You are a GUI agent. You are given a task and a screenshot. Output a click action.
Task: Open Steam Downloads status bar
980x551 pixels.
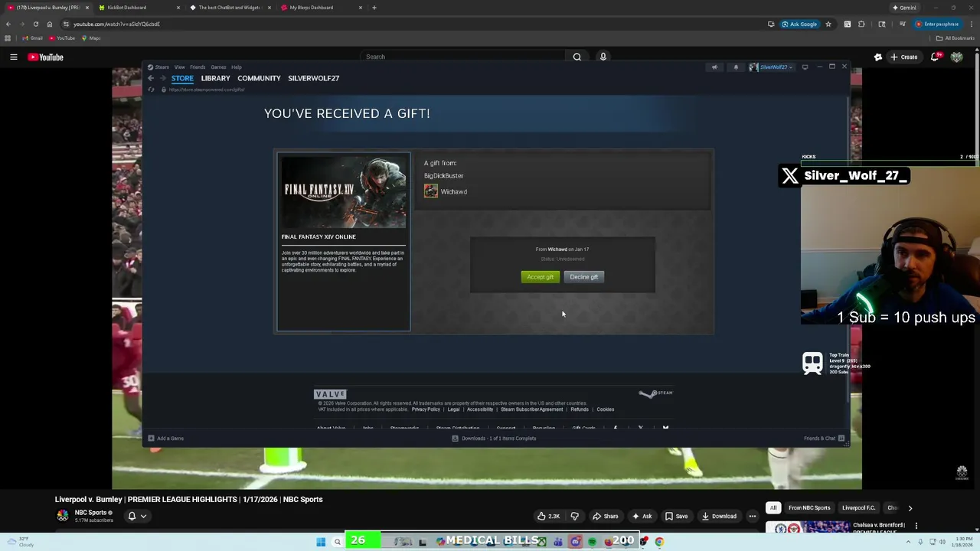click(494, 439)
